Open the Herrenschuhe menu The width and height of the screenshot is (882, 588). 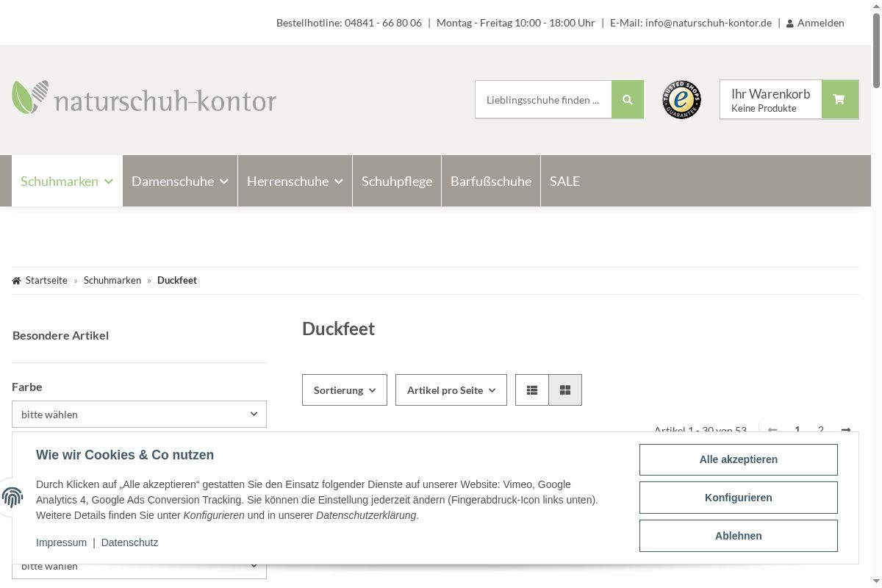click(295, 182)
